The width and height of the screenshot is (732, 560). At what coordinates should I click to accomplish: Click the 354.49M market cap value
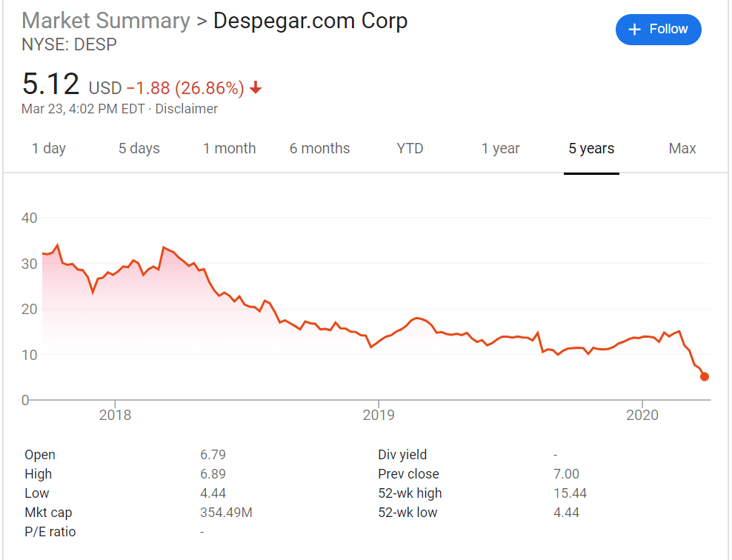(225, 513)
